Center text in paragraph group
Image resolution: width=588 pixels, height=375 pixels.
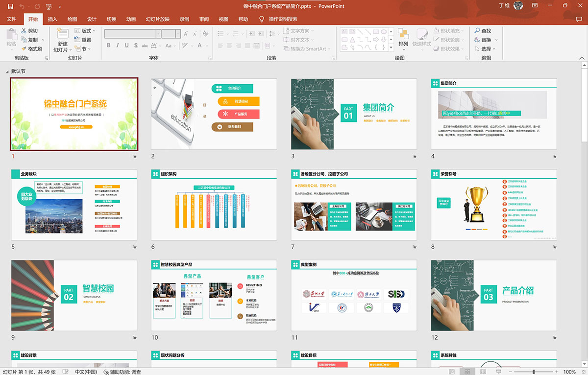tap(230, 46)
